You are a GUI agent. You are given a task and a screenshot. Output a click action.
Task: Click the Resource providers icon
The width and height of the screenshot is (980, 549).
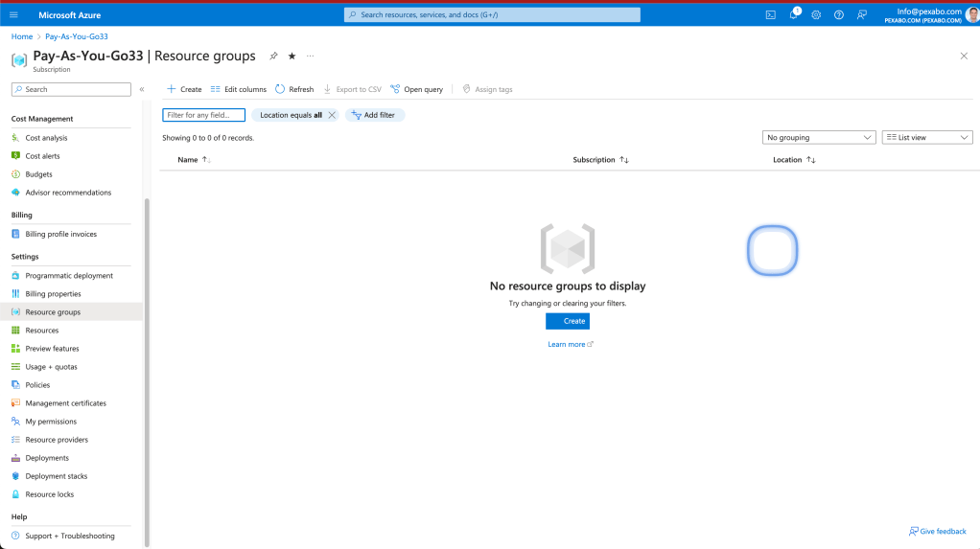click(x=15, y=439)
